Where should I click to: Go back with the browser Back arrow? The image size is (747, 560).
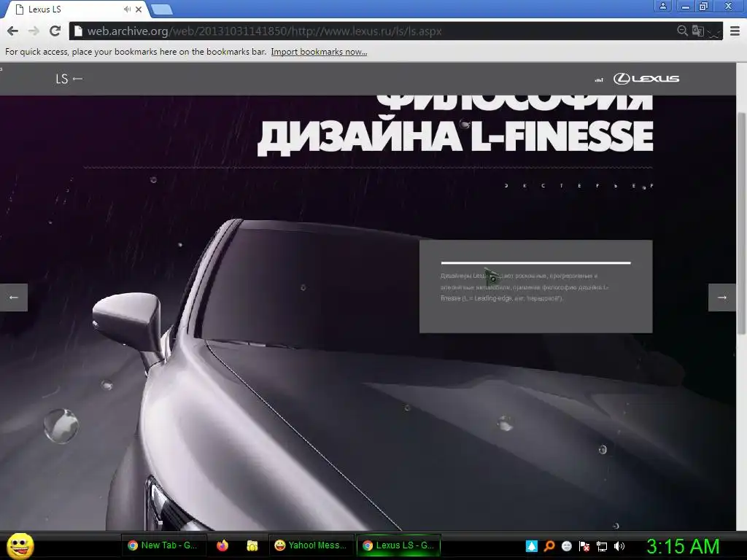tap(13, 31)
